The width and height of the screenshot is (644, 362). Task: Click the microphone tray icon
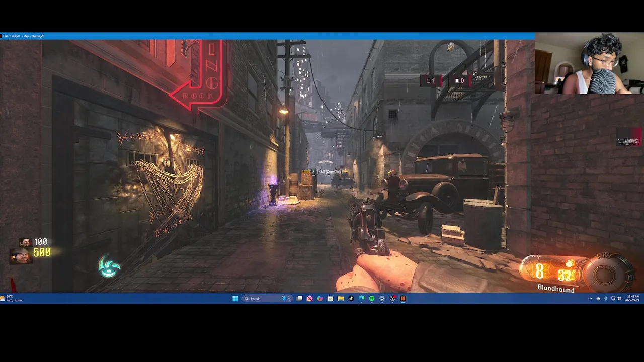606,298
